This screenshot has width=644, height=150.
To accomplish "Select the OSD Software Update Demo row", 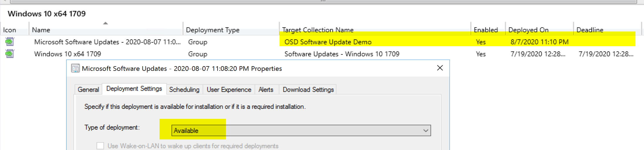I will (x=328, y=42).
